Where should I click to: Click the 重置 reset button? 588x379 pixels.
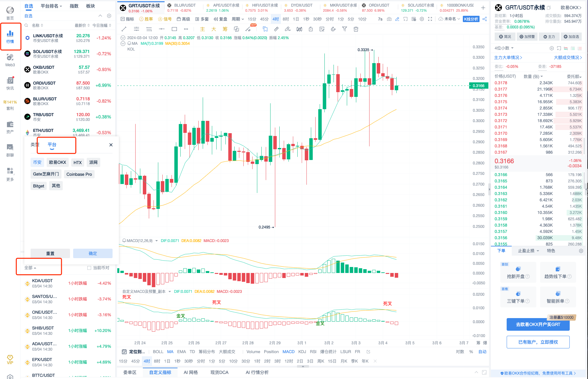click(x=50, y=253)
